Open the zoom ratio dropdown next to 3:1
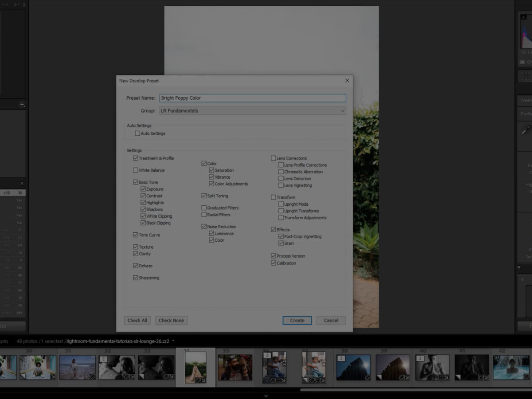This screenshot has width=532, height=399. 24,4
